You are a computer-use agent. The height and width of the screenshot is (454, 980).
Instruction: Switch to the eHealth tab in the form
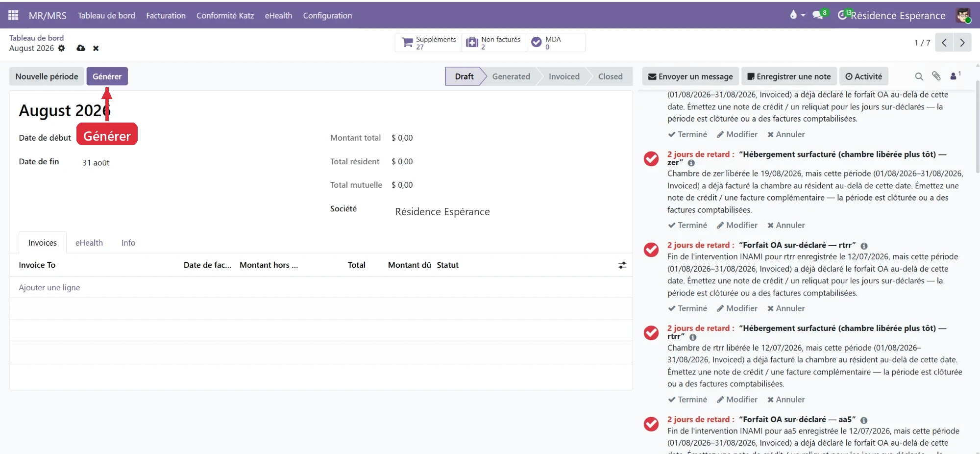pos(89,243)
